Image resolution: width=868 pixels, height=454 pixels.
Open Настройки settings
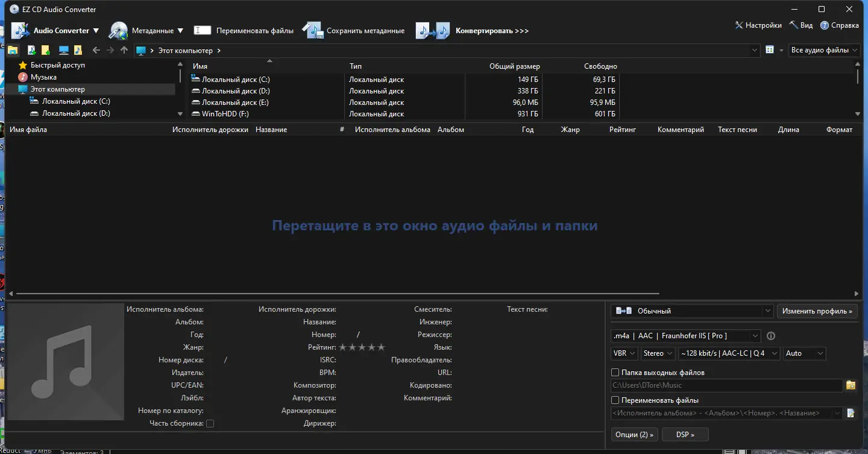pyautogui.click(x=758, y=25)
